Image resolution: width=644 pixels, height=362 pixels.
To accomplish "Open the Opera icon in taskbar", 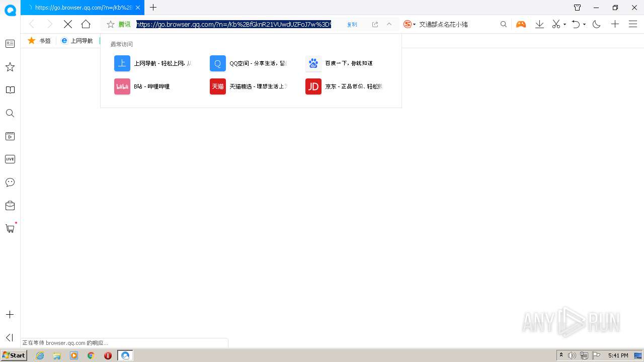I will [108, 355].
